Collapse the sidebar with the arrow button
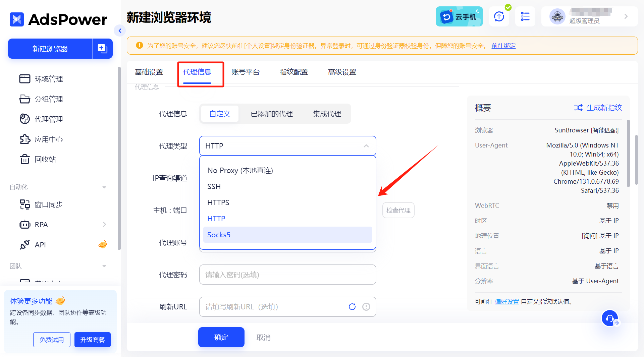The width and height of the screenshot is (644, 357). (x=120, y=31)
